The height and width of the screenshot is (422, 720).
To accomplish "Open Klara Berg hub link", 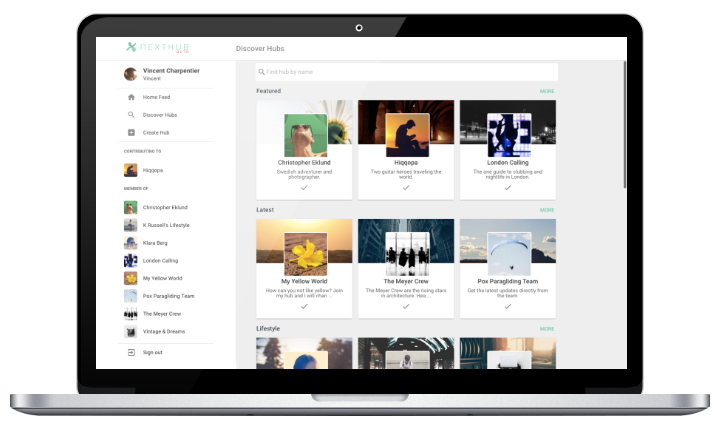I will [155, 243].
